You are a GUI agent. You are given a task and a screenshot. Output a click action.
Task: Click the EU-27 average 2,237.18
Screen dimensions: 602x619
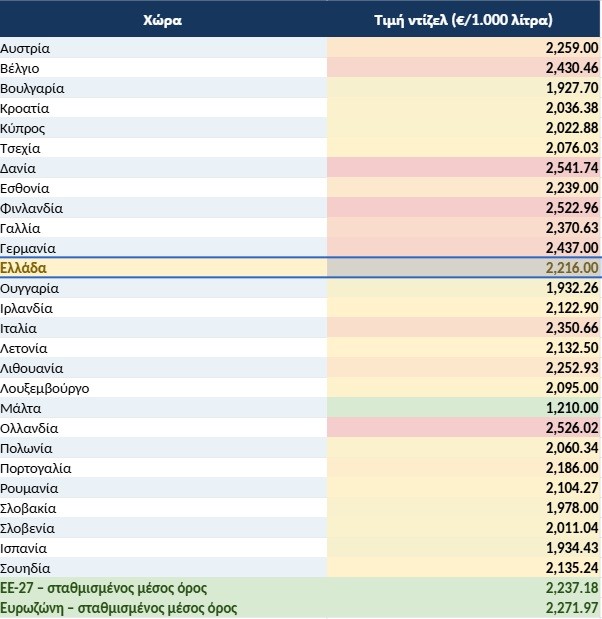[x=572, y=588]
